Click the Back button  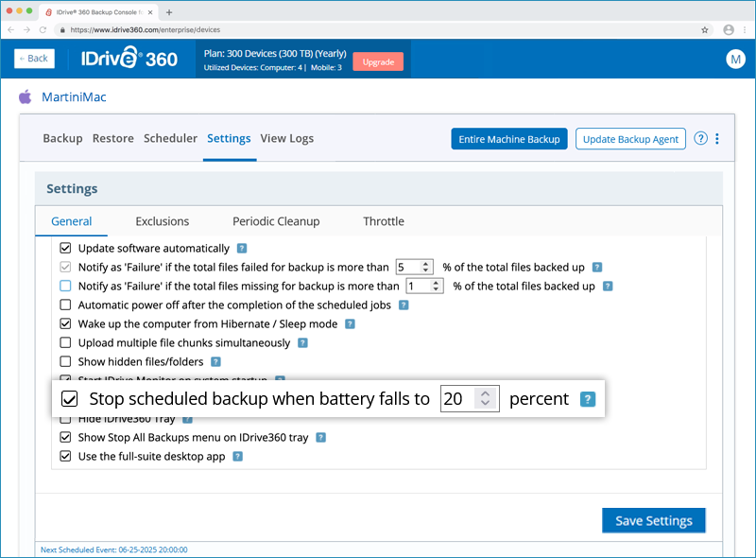34,59
